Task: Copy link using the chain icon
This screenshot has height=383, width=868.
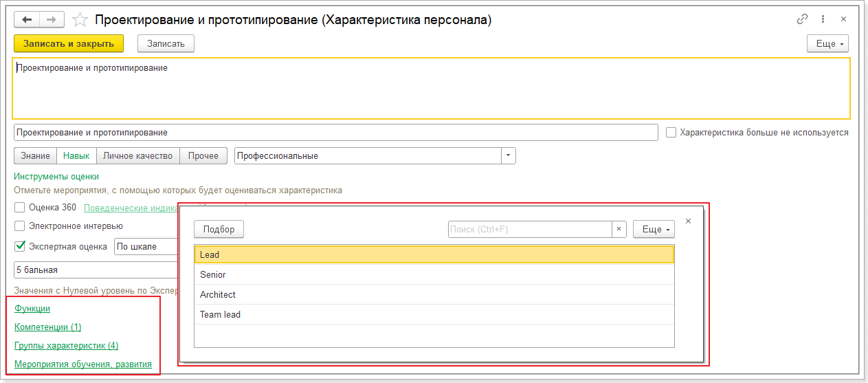Action: (x=801, y=19)
